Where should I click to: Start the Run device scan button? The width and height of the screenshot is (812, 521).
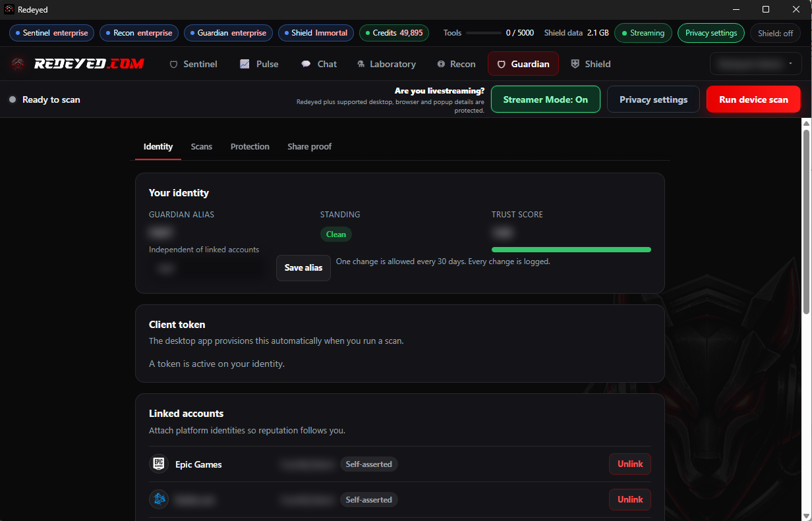coord(753,99)
